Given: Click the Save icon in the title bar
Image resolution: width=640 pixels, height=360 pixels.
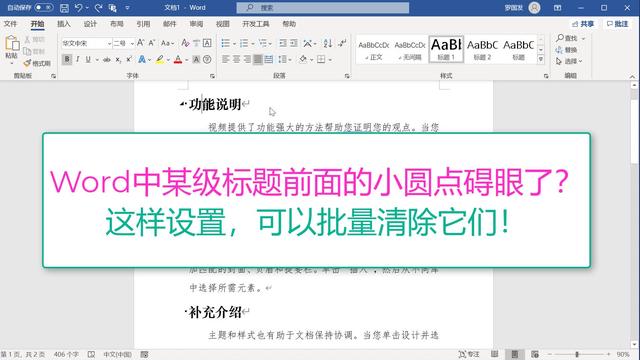Looking at the screenshot, I should click(64, 8).
